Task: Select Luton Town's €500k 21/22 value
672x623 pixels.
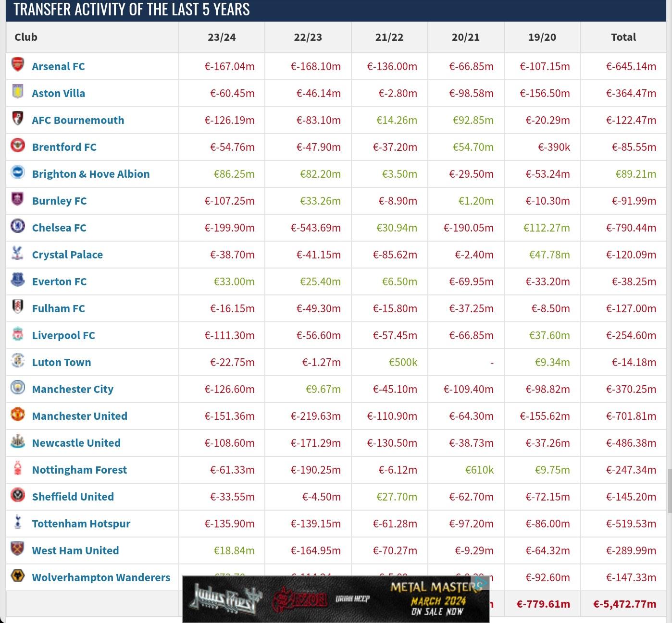Action: 403,362
